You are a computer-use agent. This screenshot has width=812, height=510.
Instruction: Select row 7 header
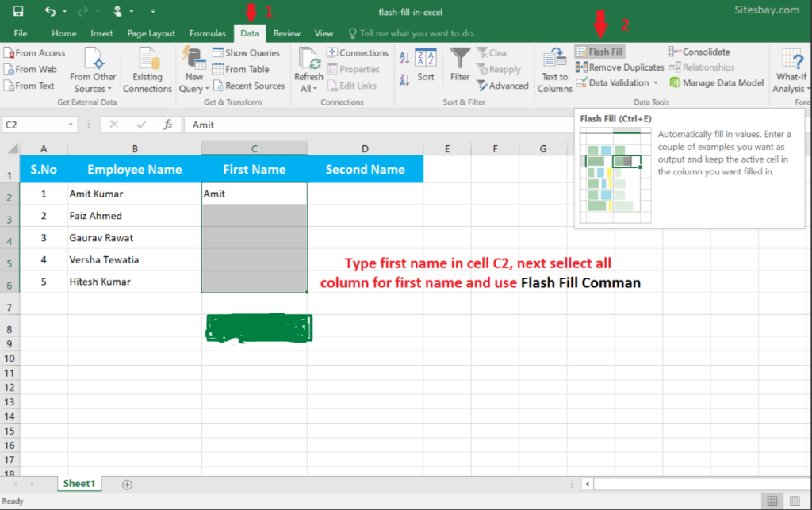(10, 307)
